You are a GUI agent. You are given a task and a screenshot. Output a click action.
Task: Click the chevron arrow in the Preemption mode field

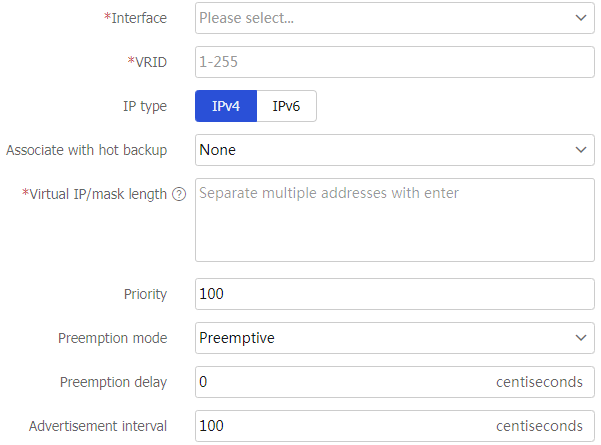(581, 338)
